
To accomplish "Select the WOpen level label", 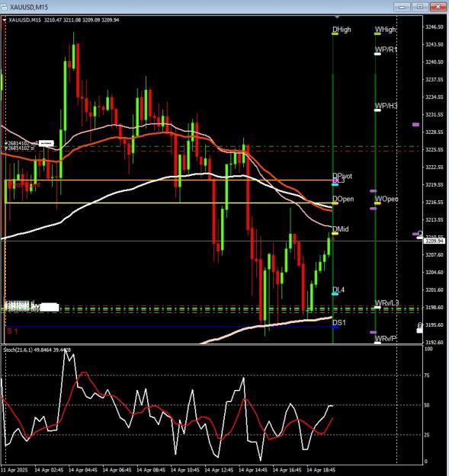I will pyautogui.click(x=386, y=199).
